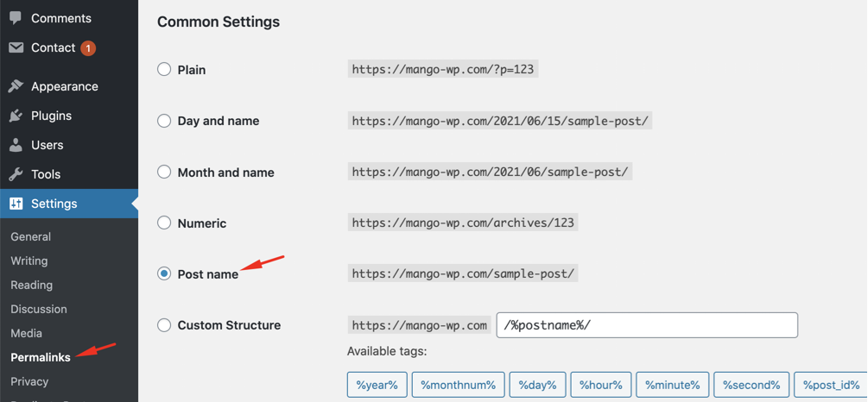Click the Plugins plug icon

[16, 116]
